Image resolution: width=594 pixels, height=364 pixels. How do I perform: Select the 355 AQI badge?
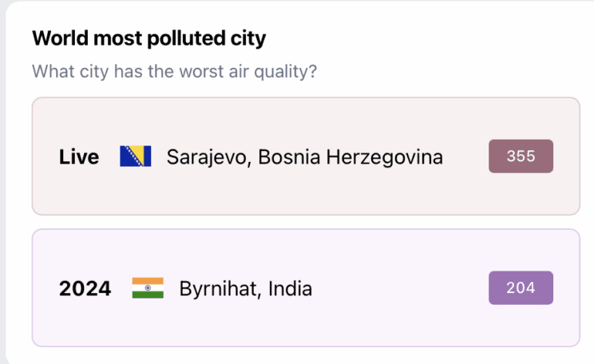[521, 156]
